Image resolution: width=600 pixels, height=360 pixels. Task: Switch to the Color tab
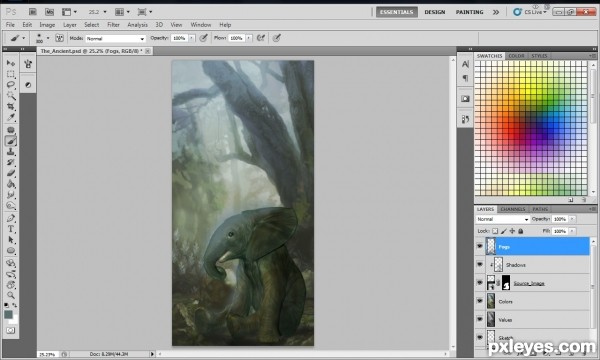pos(516,56)
